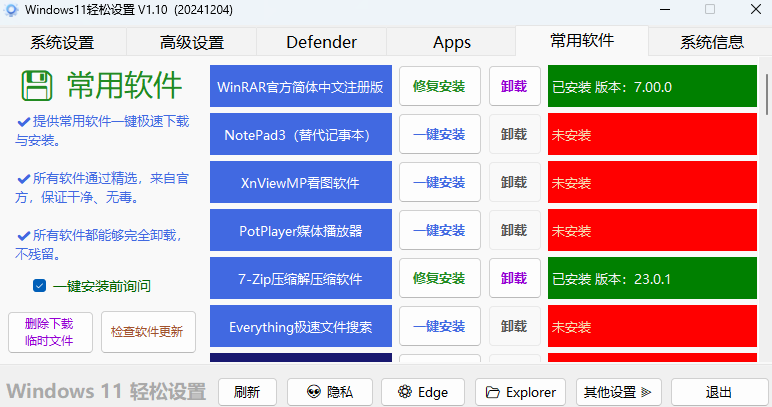Click 修复安装 for 7-Zip
The image size is (772, 407).
[x=440, y=278]
